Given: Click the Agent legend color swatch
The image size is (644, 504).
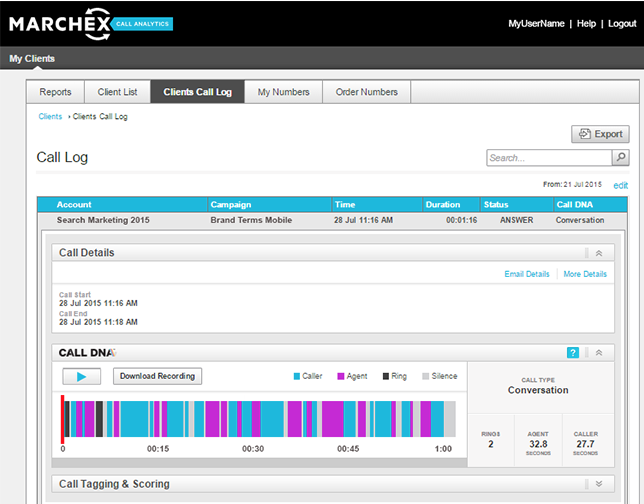Looking at the screenshot, I should point(340,376).
